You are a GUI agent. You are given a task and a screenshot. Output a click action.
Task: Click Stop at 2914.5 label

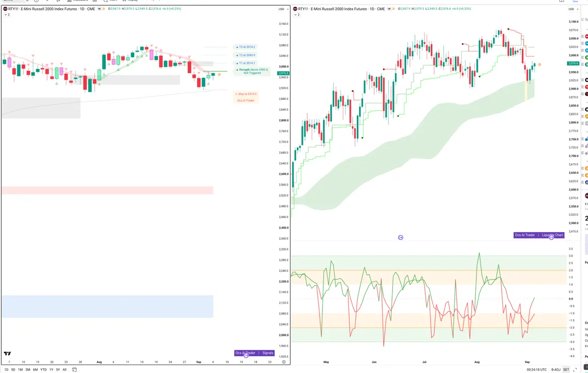pyautogui.click(x=246, y=93)
